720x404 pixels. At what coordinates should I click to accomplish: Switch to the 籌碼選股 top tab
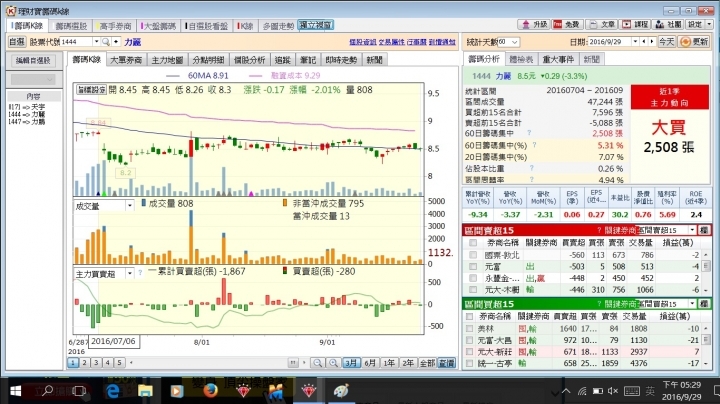[71, 26]
